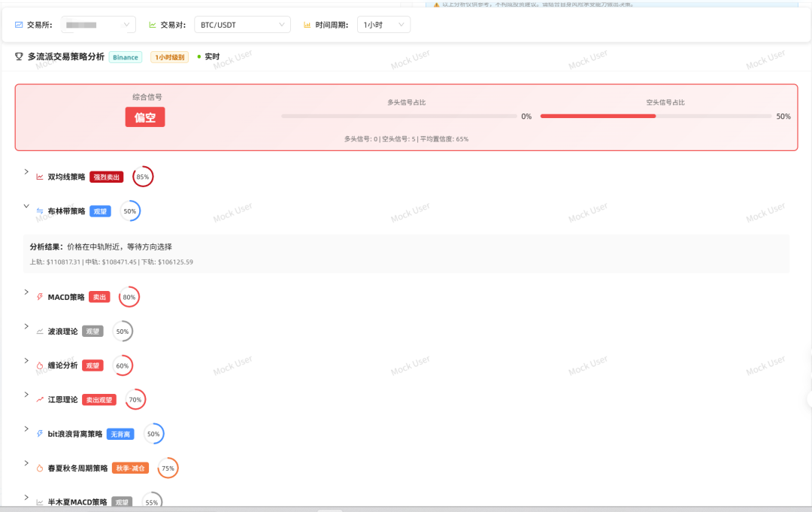Open the 交易所 exchange dropdown
The height and width of the screenshot is (512, 812).
click(98, 25)
